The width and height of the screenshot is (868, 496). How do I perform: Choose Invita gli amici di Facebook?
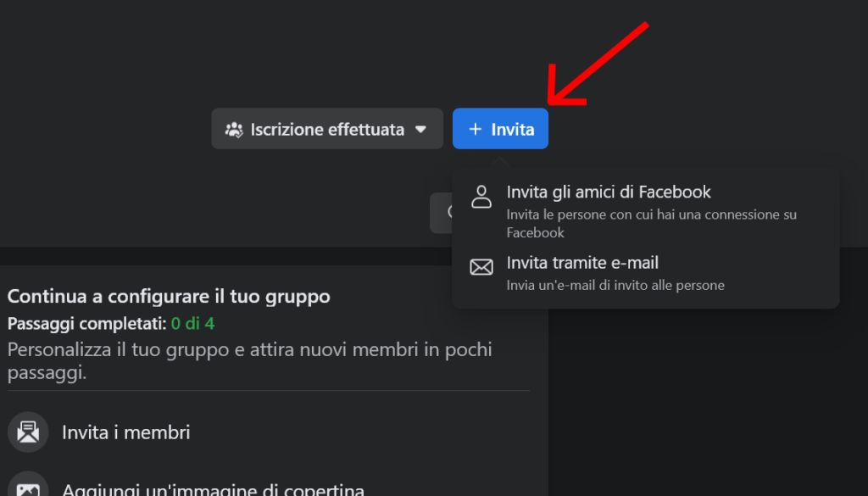[x=645, y=211]
